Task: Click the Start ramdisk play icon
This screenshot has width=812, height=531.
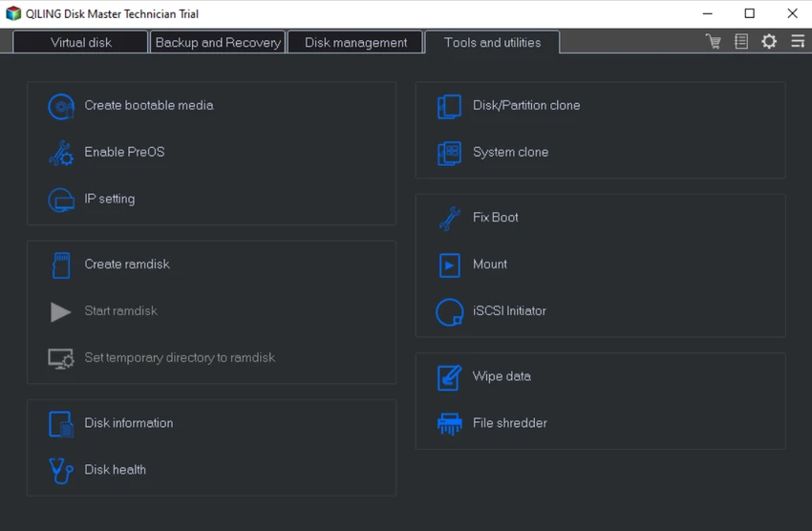Action: tap(60, 311)
